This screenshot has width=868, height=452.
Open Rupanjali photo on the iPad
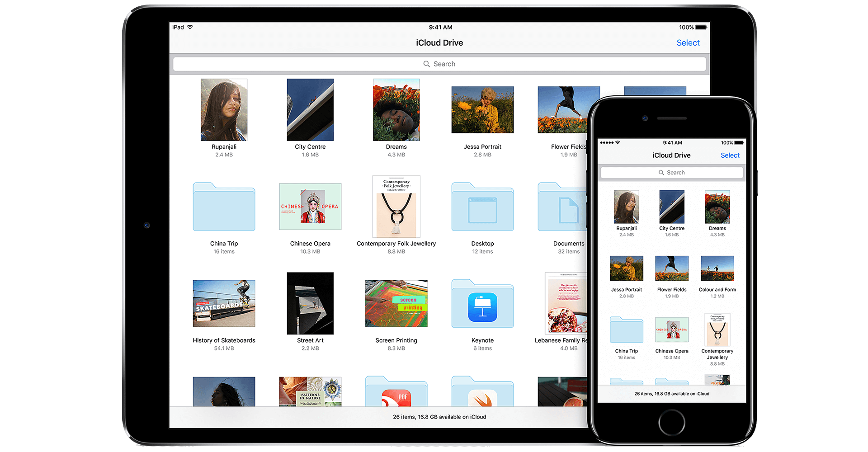click(224, 110)
